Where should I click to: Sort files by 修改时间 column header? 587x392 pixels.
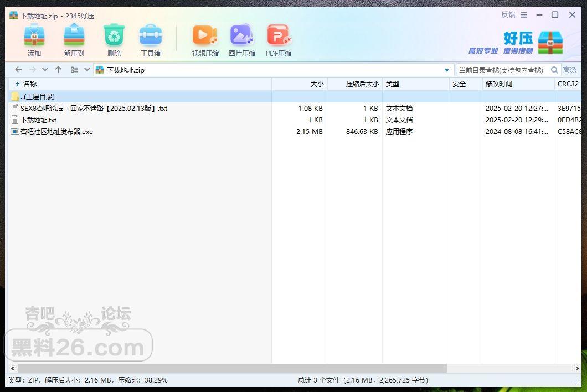click(x=498, y=84)
